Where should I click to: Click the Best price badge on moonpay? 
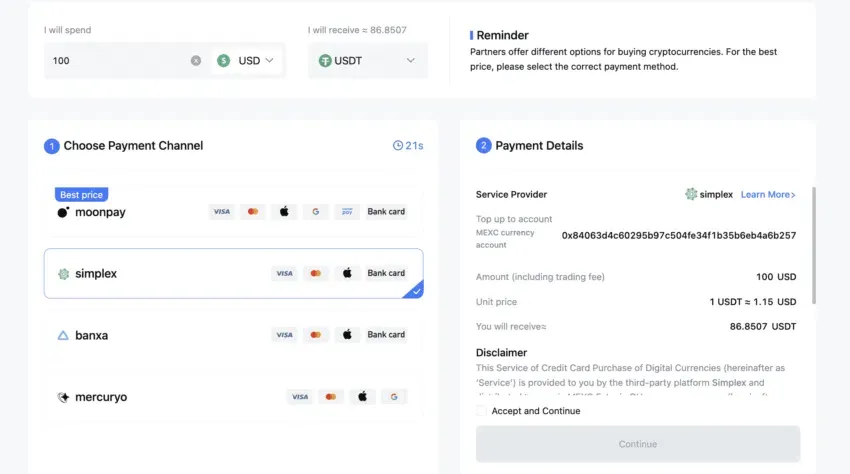(81, 194)
